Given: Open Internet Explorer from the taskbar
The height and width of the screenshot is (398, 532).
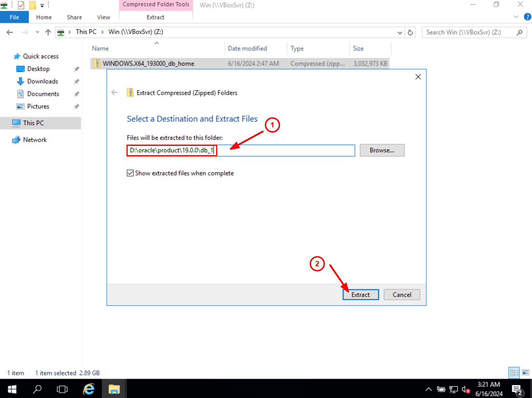Looking at the screenshot, I should tap(88, 389).
